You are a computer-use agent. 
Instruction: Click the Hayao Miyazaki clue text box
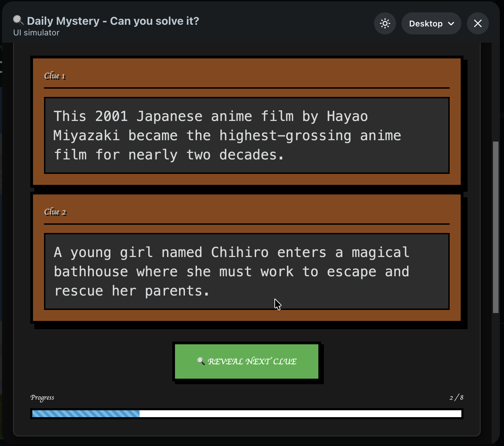pos(246,135)
